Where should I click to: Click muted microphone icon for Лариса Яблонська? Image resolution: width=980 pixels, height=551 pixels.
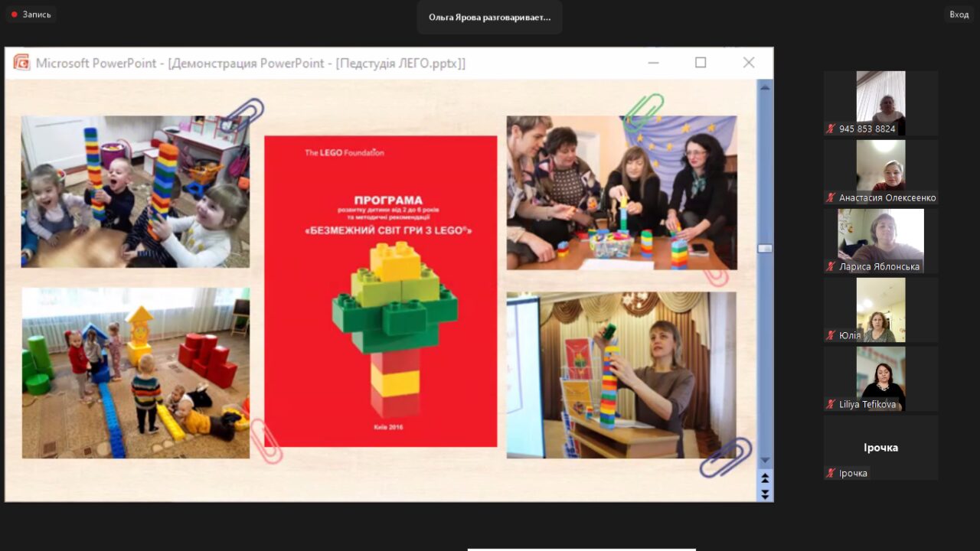(831, 266)
